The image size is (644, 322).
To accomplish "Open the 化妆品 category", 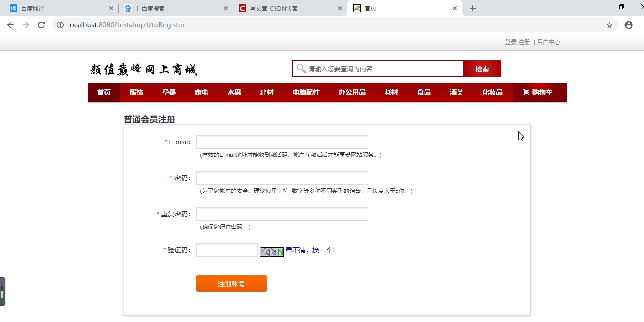I will point(492,92).
